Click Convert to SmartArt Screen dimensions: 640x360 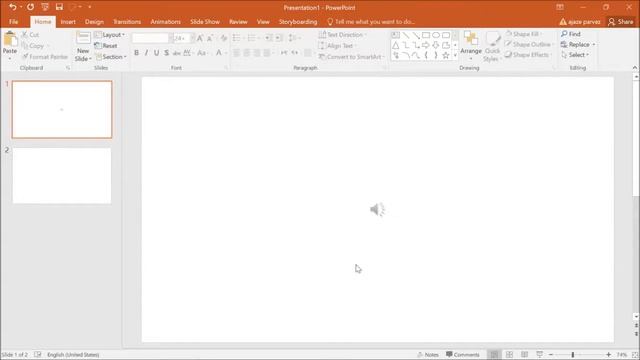coord(351,57)
